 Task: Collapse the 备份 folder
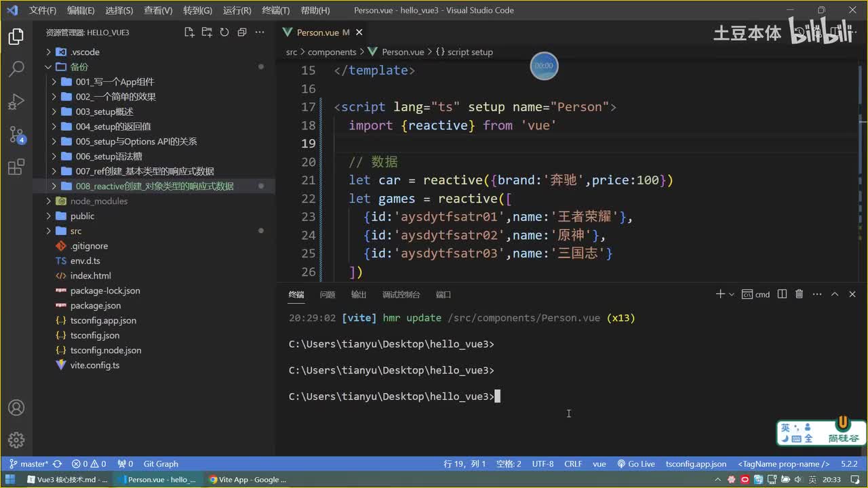click(79, 67)
